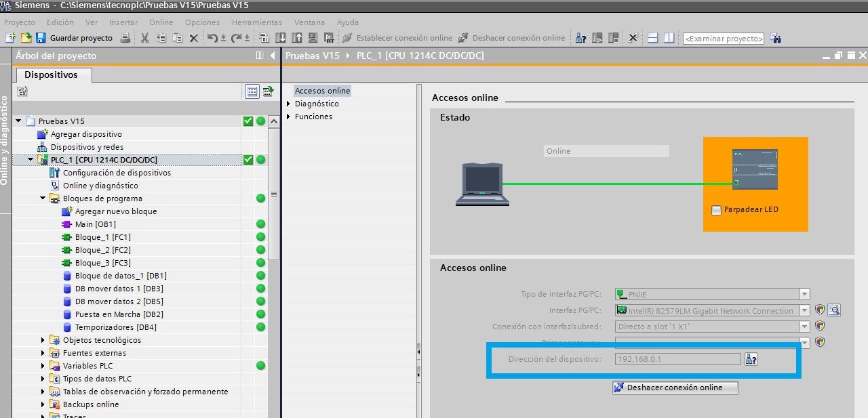Collapse the Bloques de programa folder
Viewport: 868px width, 418px height.
(x=43, y=198)
